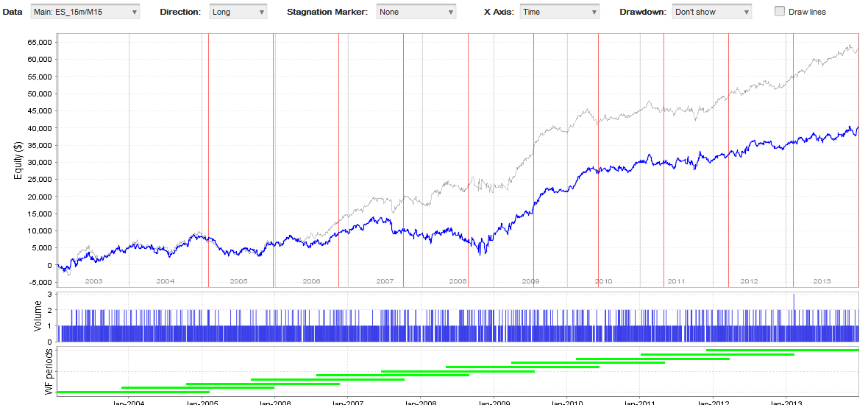Click the 65,000 equity axis value
This screenshot has width=868, height=405.
tap(40, 42)
